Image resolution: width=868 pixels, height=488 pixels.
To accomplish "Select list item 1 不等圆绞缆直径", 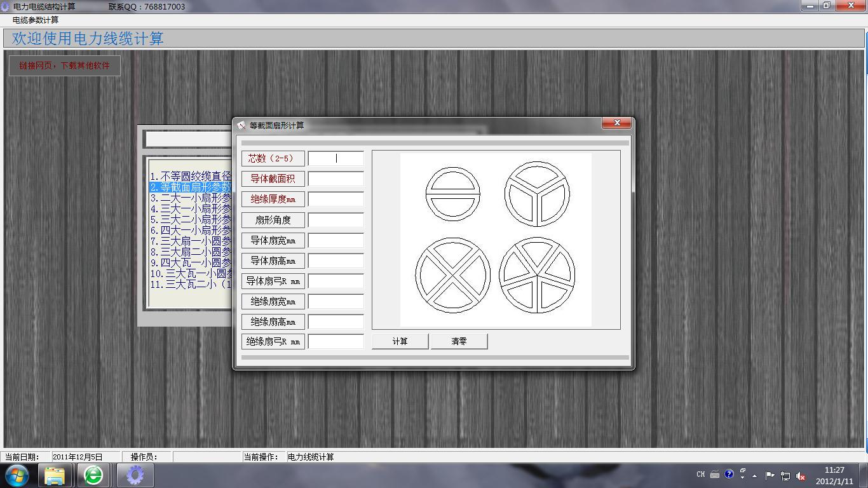I will [191, 176].
